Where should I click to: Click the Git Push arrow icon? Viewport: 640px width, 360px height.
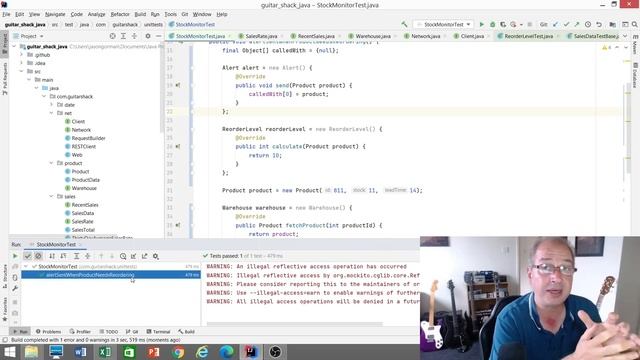click(x=577, y=24)
